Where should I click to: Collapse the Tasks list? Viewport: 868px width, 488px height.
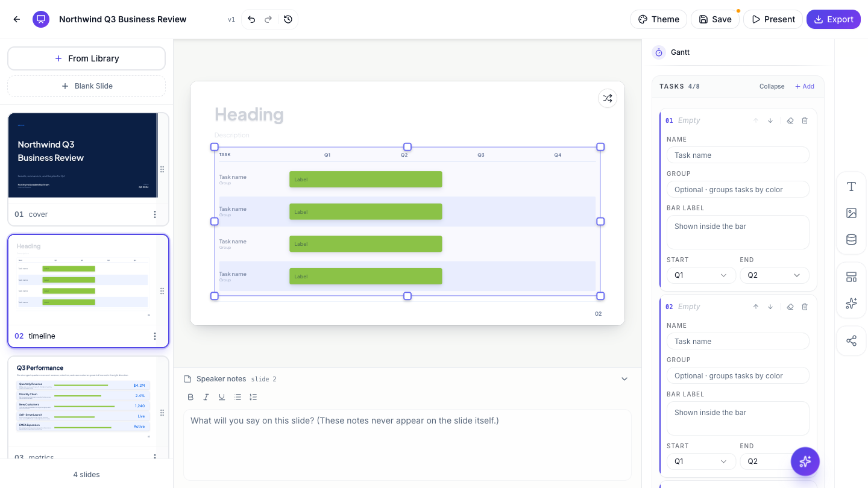[772, 86]
